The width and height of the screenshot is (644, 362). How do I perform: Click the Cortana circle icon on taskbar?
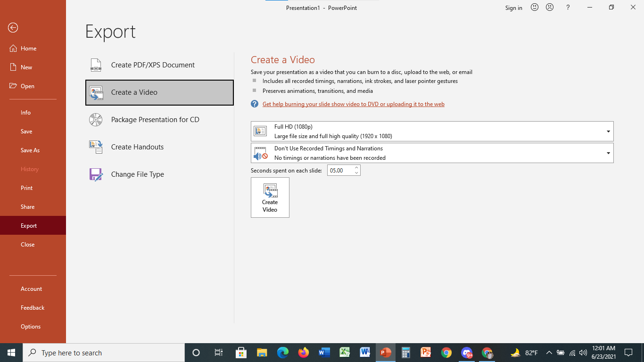pyautogui.click(x=196, y=353)
